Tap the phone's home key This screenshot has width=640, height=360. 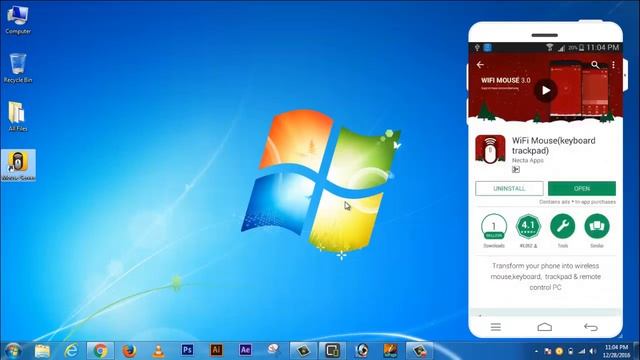(544, 327)
